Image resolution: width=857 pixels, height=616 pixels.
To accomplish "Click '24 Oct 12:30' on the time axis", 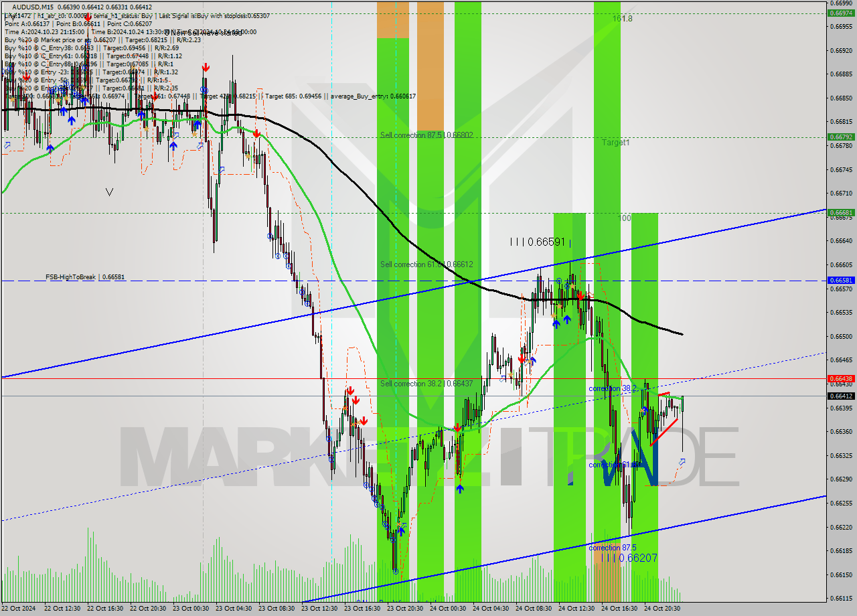I will [x=576, y=609].
